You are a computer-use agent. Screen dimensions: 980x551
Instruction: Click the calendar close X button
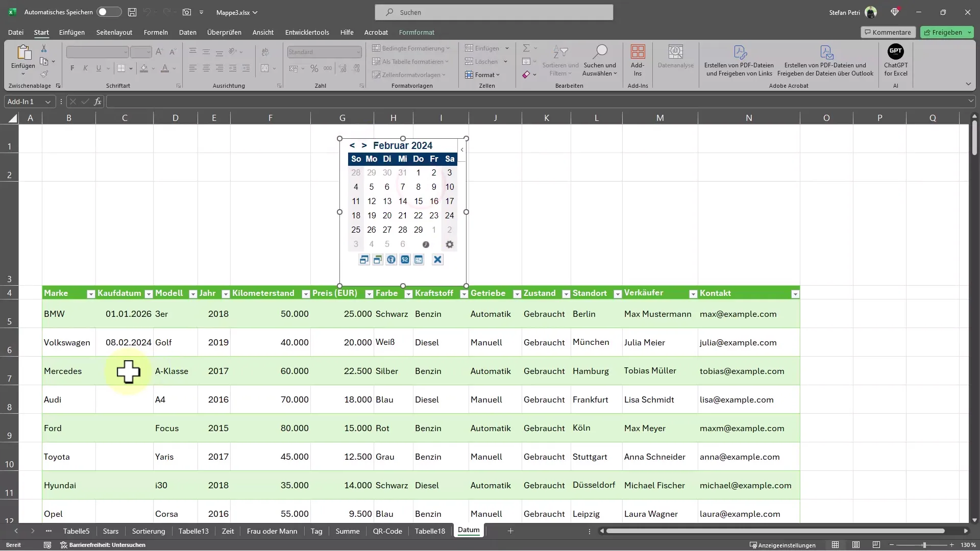437,260
